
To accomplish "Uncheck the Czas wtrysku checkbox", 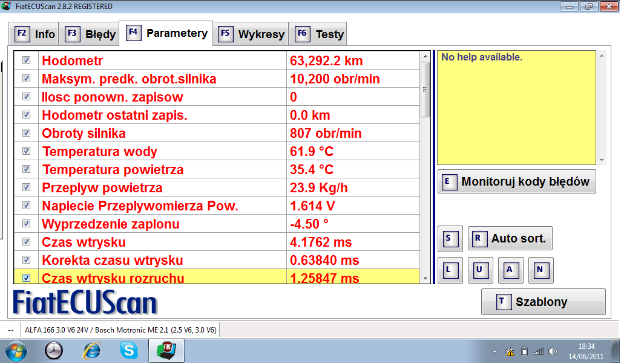I will pos(26,242).
